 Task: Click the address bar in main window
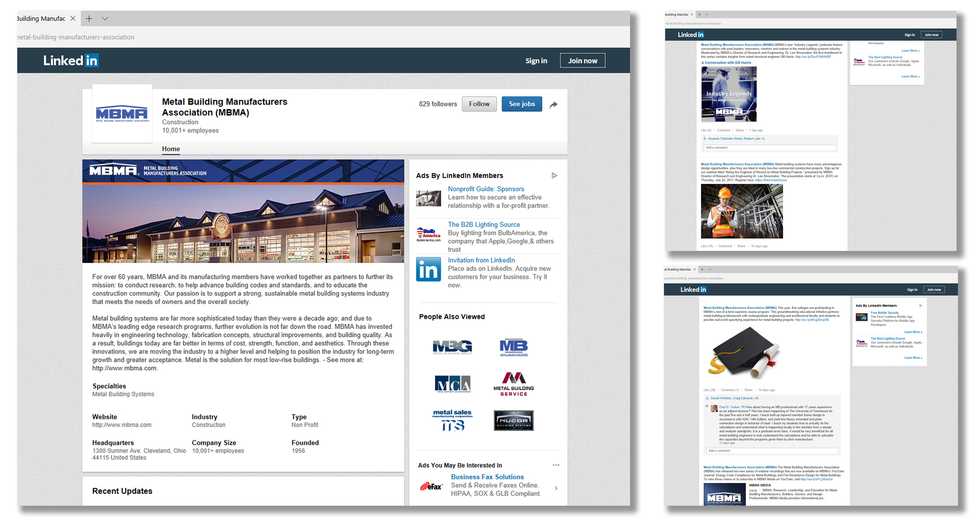(323, 37)
